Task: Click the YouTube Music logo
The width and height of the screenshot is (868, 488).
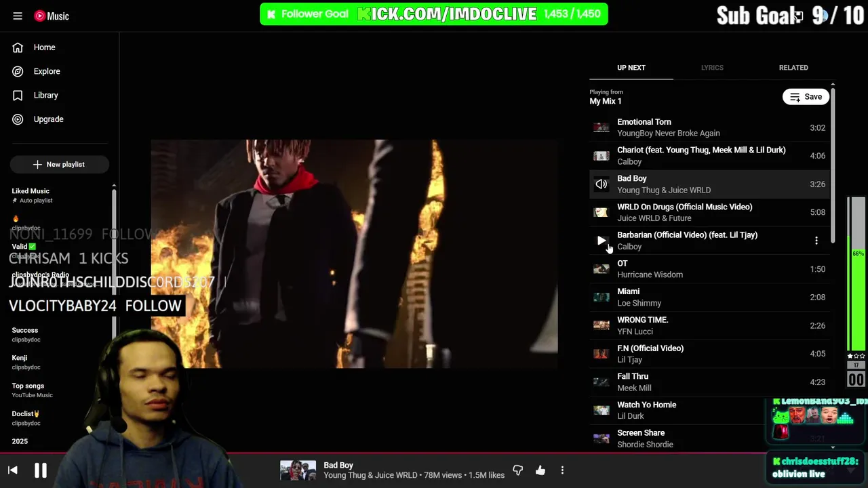Action: [52, 16]
